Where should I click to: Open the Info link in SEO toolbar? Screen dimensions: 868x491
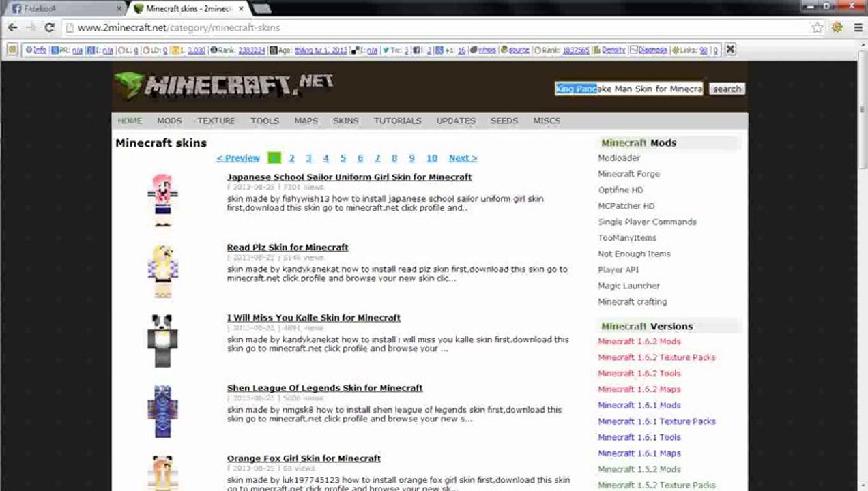coord(40,50)
